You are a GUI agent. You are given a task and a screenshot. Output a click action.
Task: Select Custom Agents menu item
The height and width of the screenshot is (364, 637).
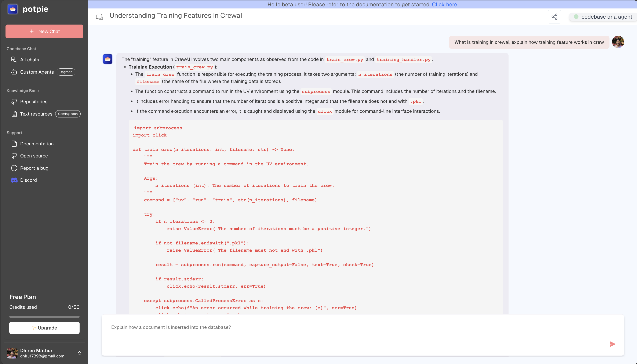click(x=37, y=72)
